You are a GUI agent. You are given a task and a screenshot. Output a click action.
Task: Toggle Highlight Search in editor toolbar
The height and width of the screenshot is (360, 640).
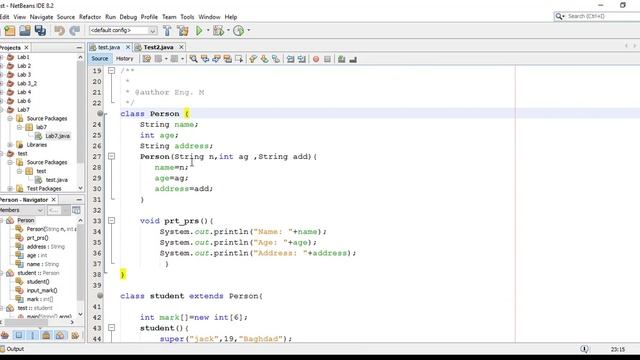227,59
